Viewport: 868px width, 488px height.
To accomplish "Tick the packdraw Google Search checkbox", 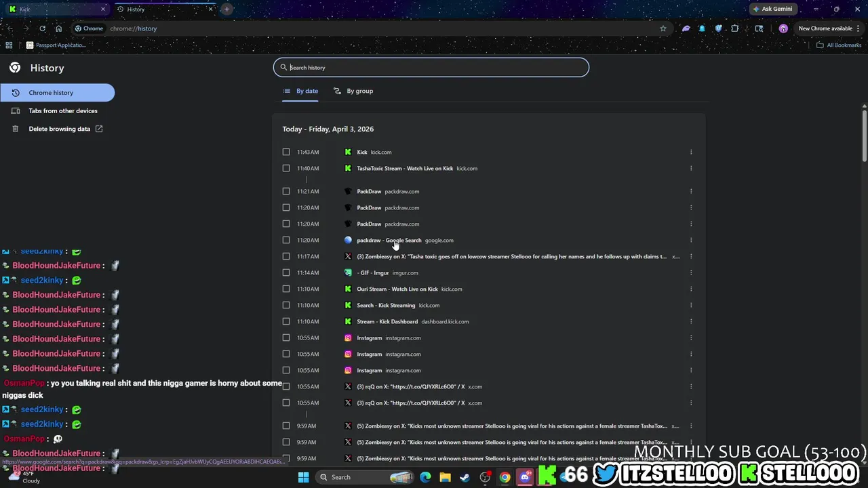I will tap(286, 240).
